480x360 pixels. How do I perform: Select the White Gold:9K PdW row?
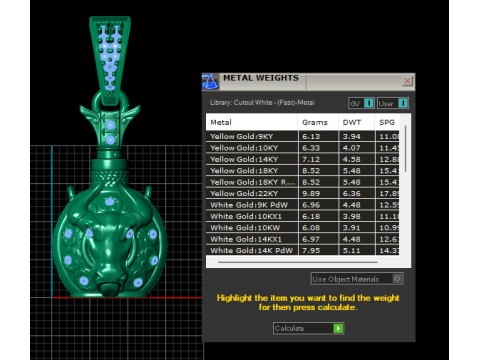point(302,205)
